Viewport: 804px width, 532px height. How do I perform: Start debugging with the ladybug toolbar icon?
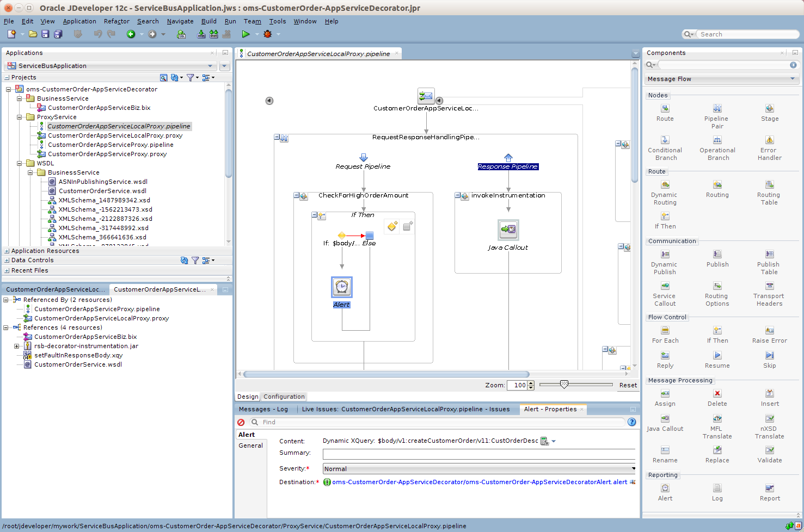point(267,34)
